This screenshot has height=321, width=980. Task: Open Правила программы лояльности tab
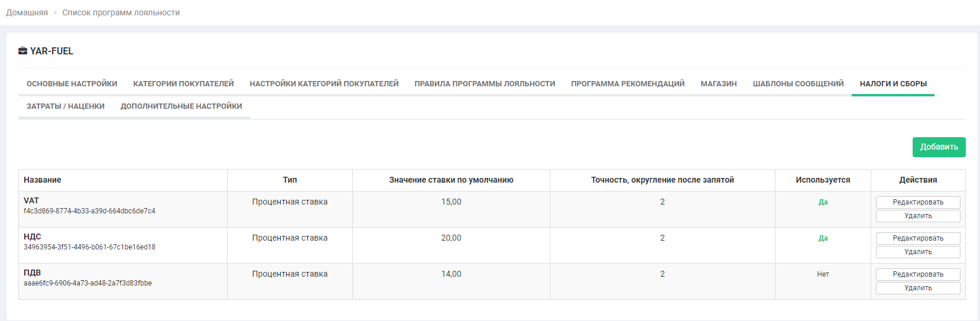(x=485, y=84)
